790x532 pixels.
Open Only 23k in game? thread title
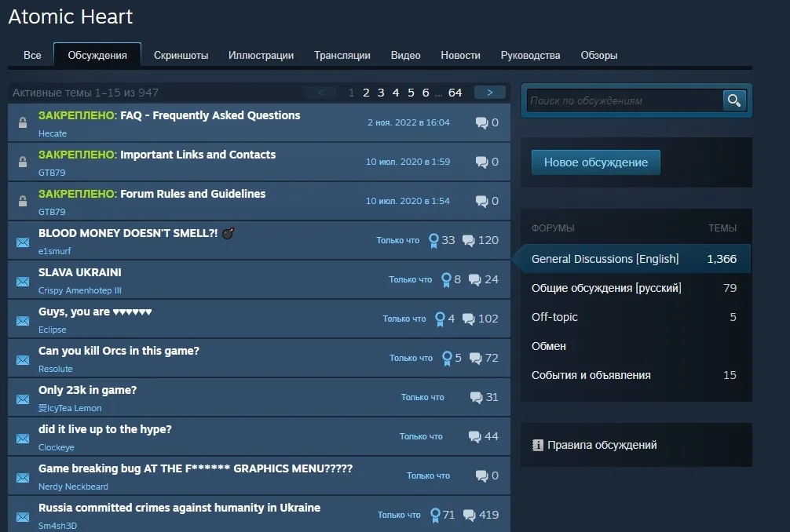point(88,390)
